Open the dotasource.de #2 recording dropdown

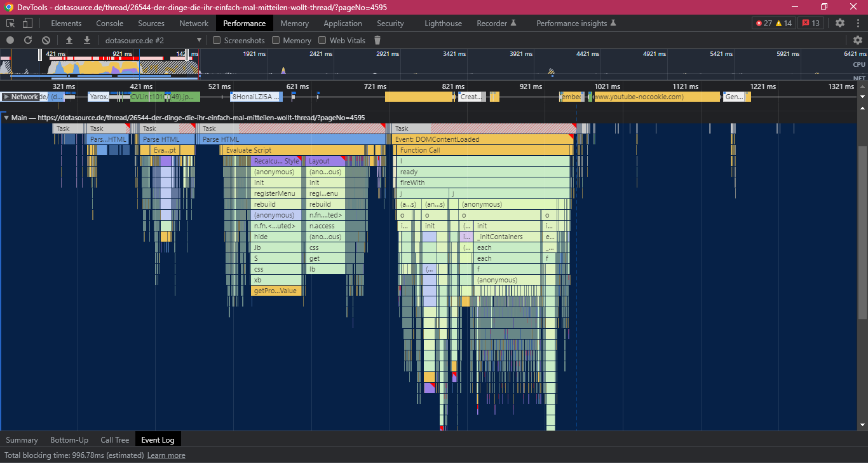coord(153,40)
